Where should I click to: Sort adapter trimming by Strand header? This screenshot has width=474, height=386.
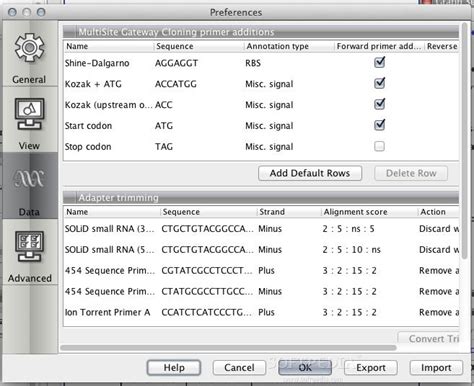pos(289,212)
